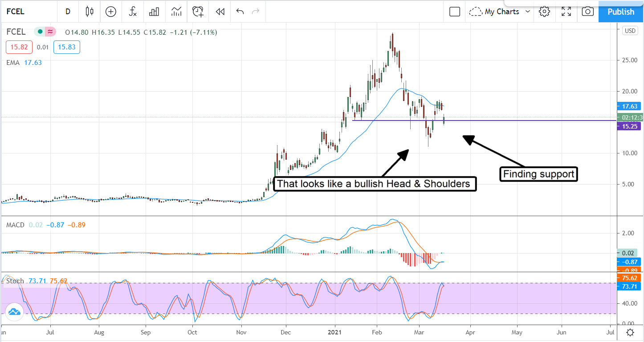This screenshot has height=342, width=644.
Task: Open the D time interval dropdown
Action: point(68,12)
